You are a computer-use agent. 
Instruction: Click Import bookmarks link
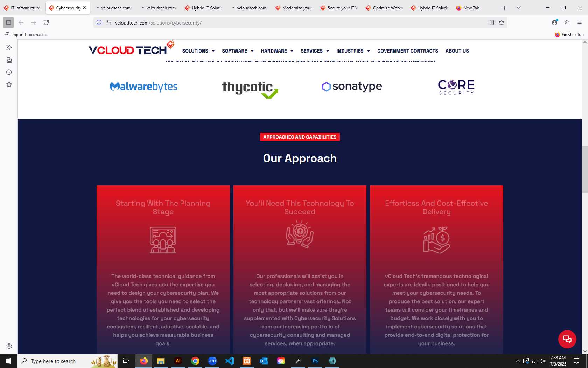click(27, 34)
